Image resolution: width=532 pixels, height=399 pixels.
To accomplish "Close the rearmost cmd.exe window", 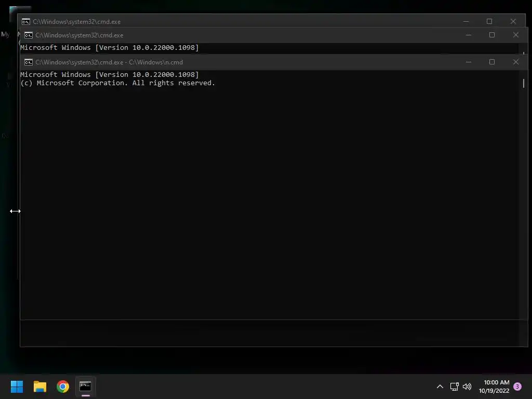I will (x=513, y=21).
